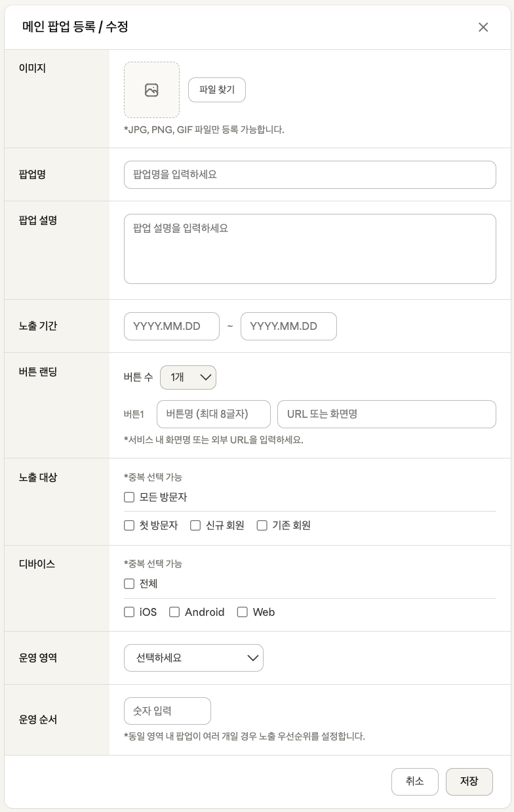Click the 팝업 설명 text area
The width and height of the screenshot is (514, 812).
click(x=310, y=249)
